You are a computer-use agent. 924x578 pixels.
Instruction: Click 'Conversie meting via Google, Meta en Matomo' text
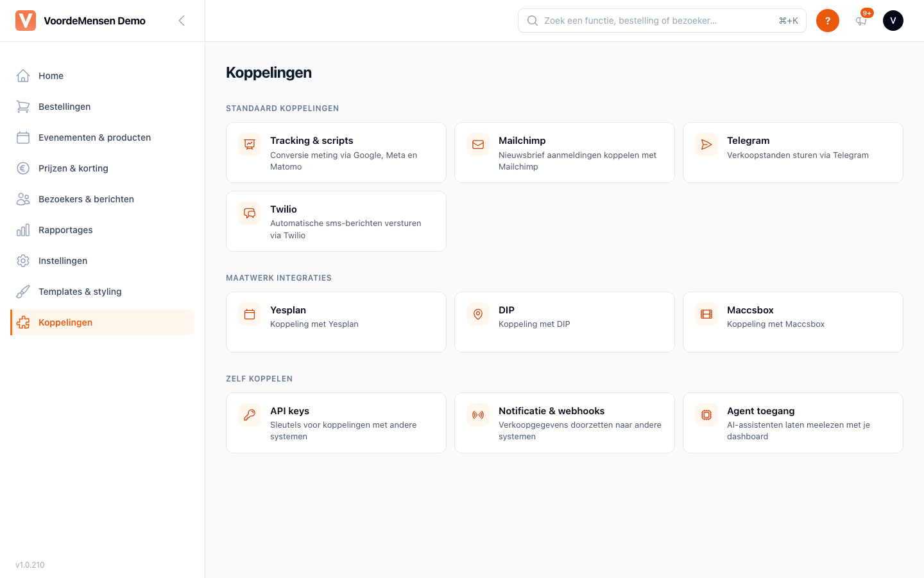(x=344, y=161)
